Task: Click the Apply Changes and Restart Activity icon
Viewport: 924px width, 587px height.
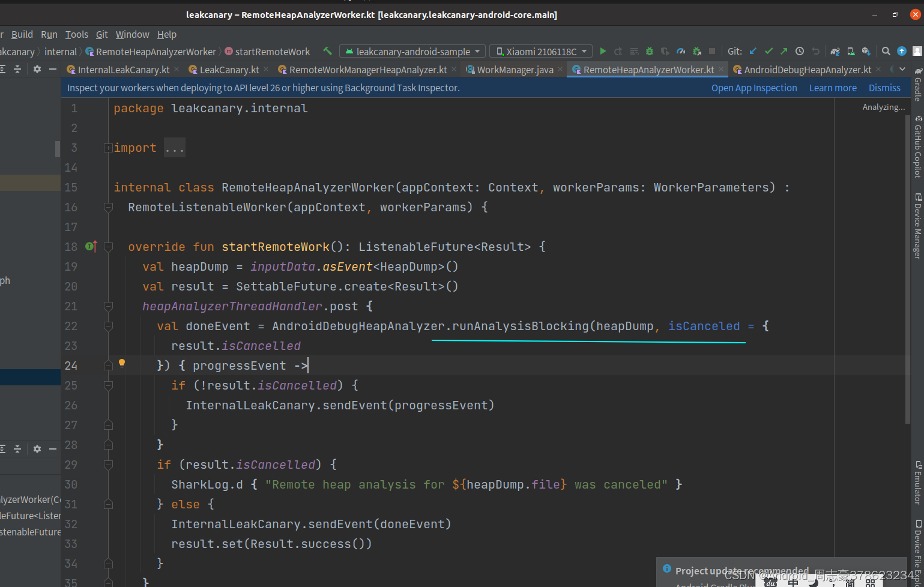Action: [x=618, y=52]
